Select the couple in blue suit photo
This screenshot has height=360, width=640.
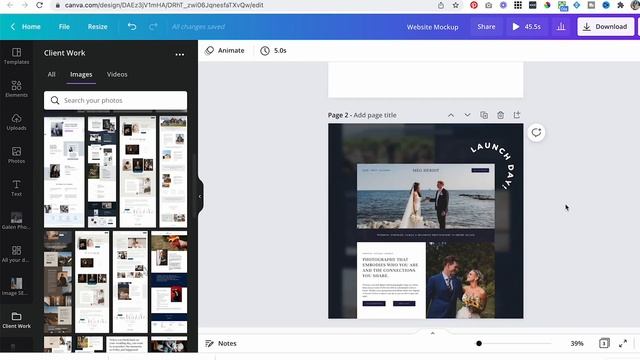(460, 280)
